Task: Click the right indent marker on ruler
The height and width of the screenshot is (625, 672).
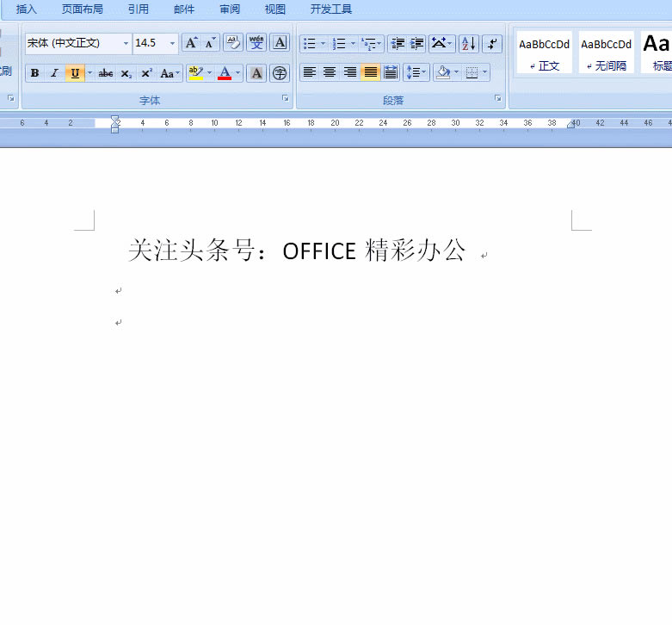Action: [570, 124]
